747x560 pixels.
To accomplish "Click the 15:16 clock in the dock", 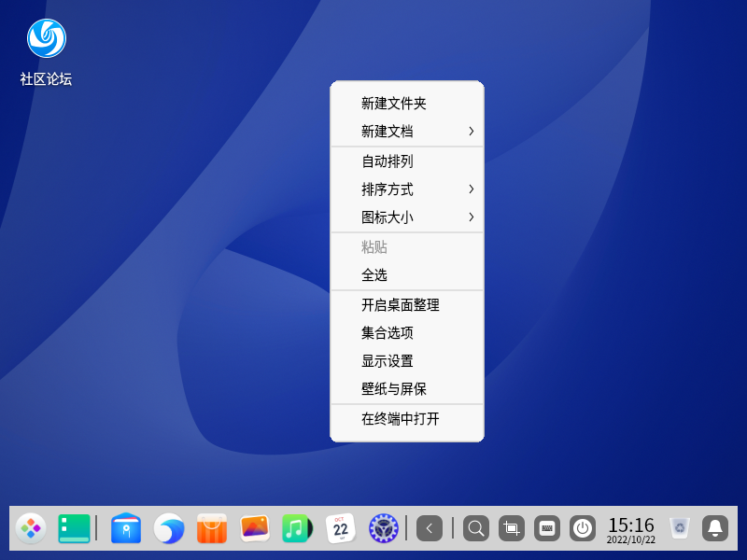I will [631, 529].
